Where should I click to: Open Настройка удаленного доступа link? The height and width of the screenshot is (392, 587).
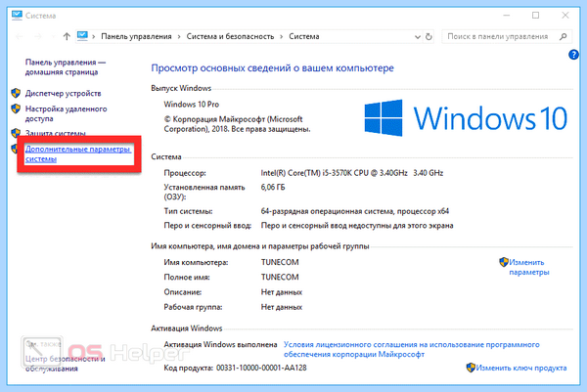coord(66,113)
